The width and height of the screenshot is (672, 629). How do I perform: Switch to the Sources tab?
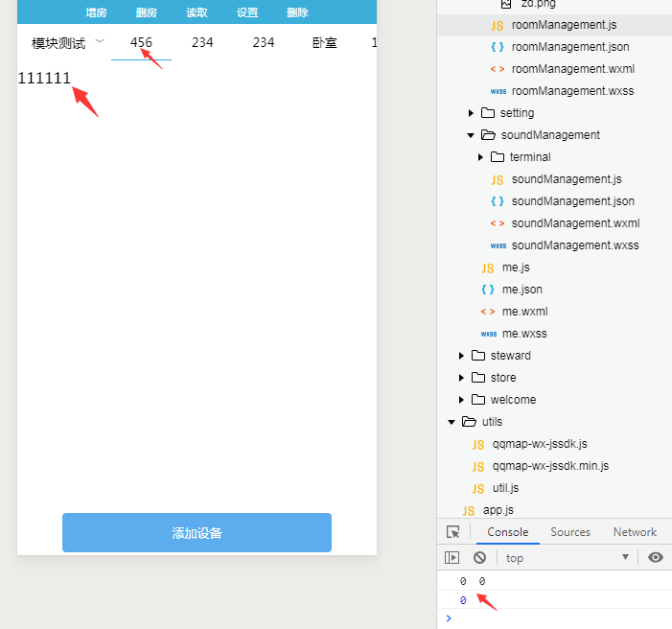pos(570,532)
